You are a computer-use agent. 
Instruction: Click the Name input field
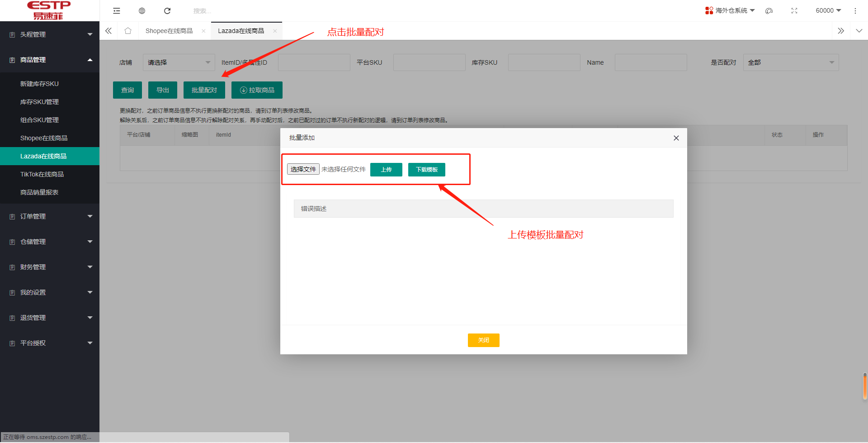(651, 62)
